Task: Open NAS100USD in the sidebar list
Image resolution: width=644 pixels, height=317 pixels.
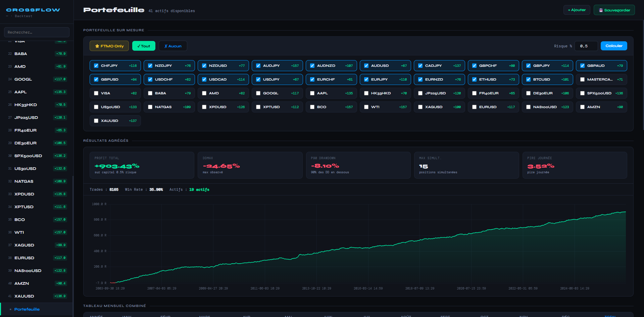Action: coord(37,271)
